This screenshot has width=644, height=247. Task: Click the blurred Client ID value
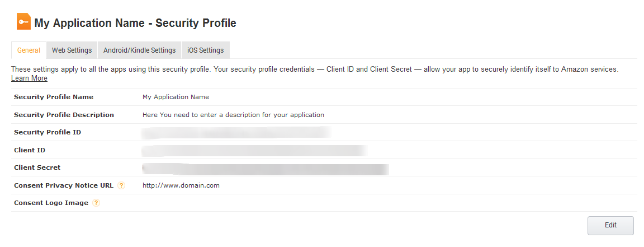pos(254,150)
